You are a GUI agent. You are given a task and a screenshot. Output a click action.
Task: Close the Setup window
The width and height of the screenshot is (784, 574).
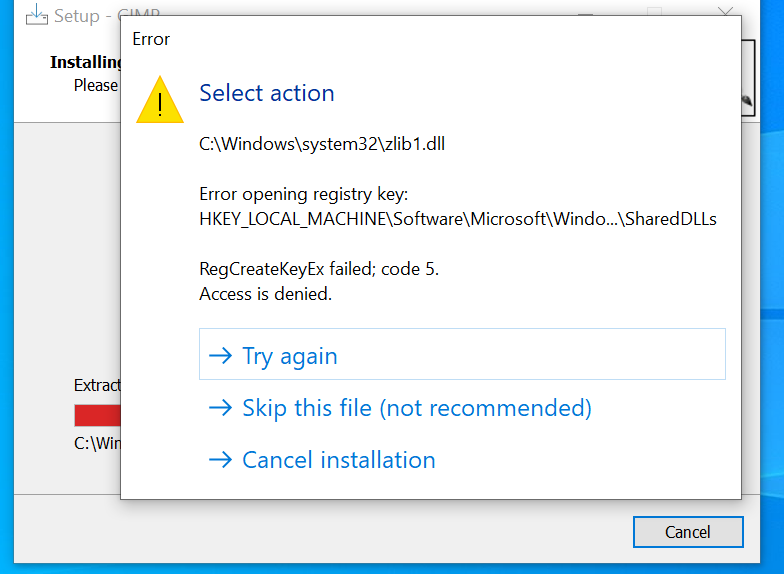click(x=726, y=14)
